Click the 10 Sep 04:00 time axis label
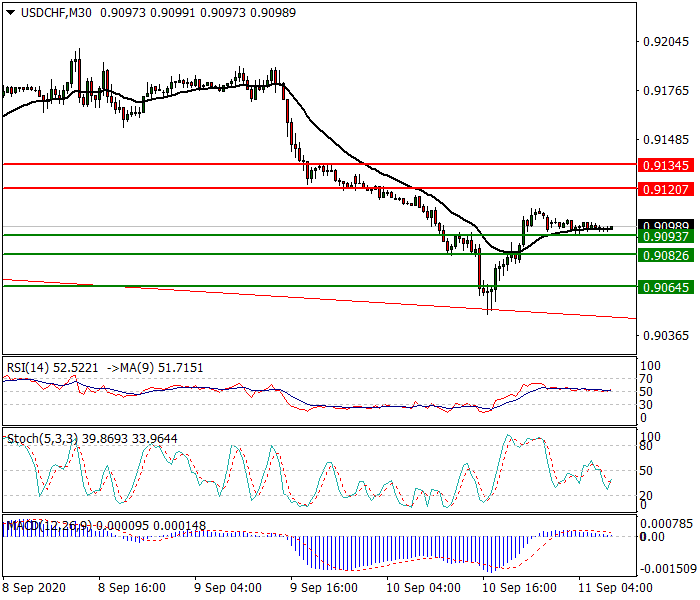 [423, 588]
